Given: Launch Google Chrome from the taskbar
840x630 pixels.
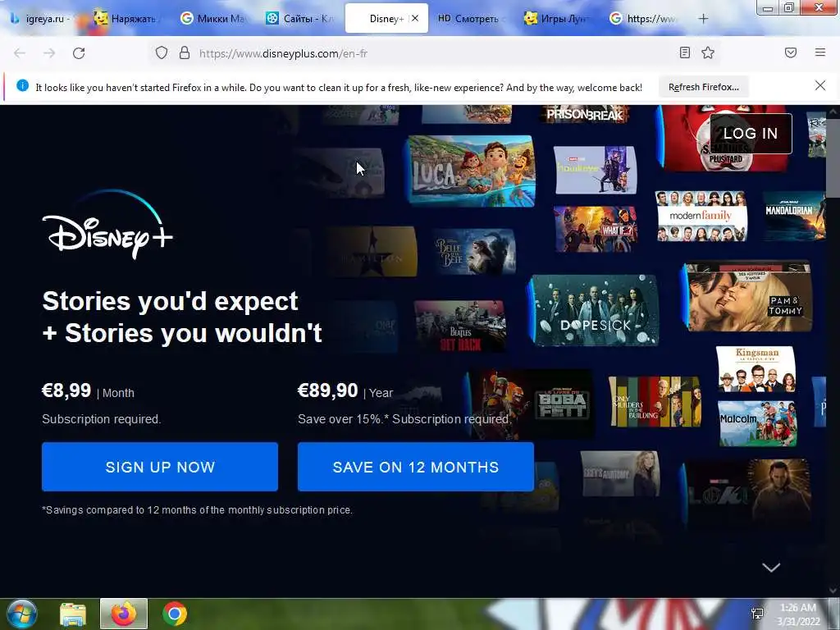Looking at the screenshot, I should [175, 614].
